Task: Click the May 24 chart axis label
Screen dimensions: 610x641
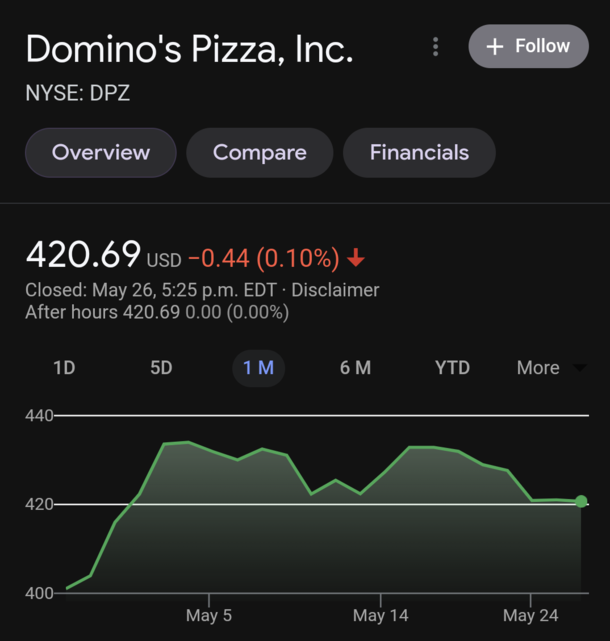Action: pyautogui.click(x=530, y=616)
